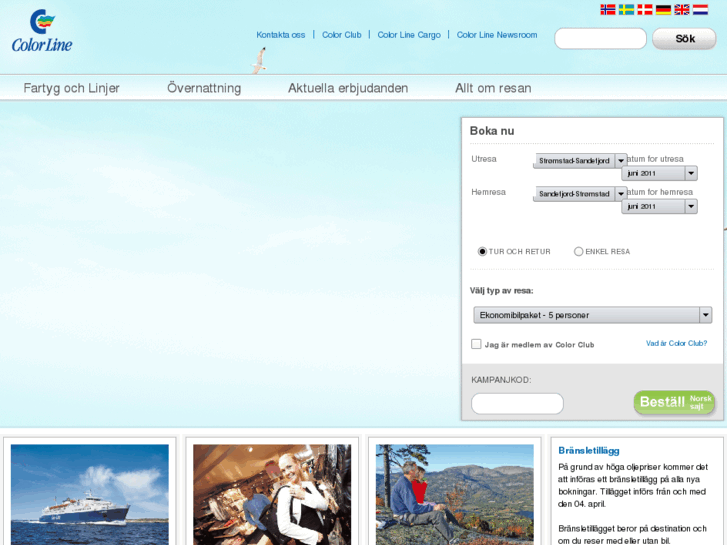Select TUR OCH RETUR radio button
The image size is (727, 545).
(482, 251)
